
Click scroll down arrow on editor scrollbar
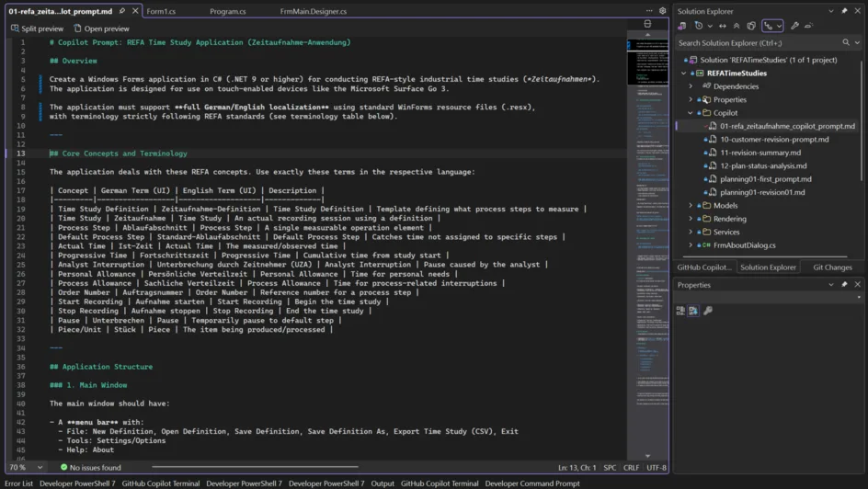pyautogui.click(x=647, y=456)
